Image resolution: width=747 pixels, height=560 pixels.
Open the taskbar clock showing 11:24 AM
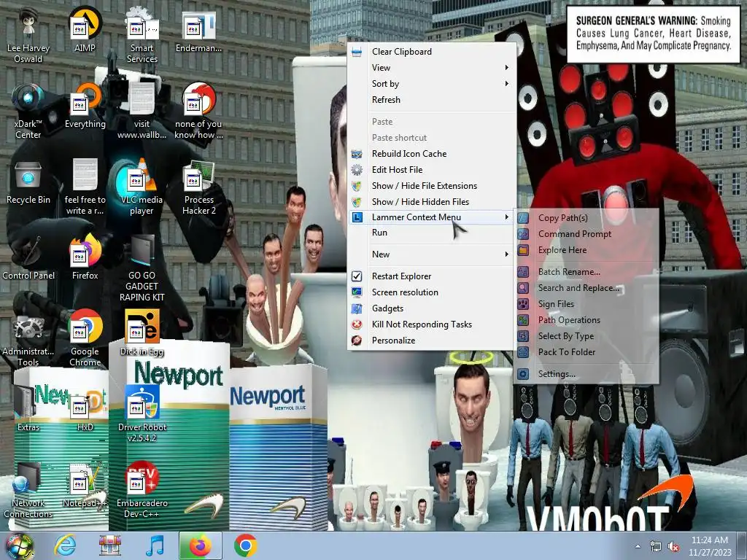(709, 546)
